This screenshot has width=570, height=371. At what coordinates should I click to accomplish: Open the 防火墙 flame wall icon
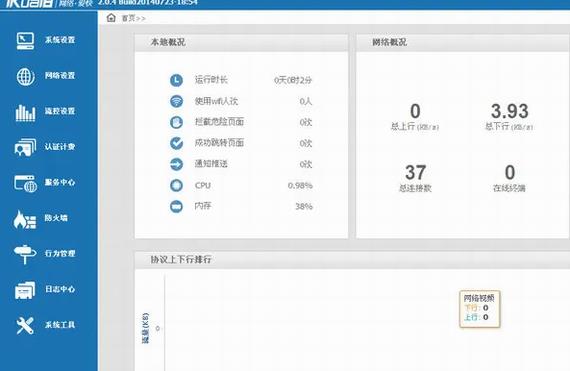click(25, 219)
